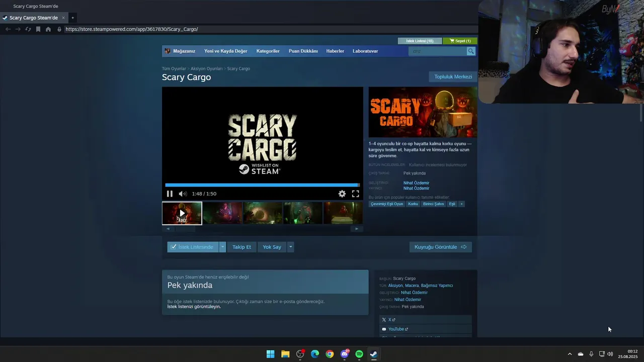Seek on the trailer progress bar

pos(262,185)
